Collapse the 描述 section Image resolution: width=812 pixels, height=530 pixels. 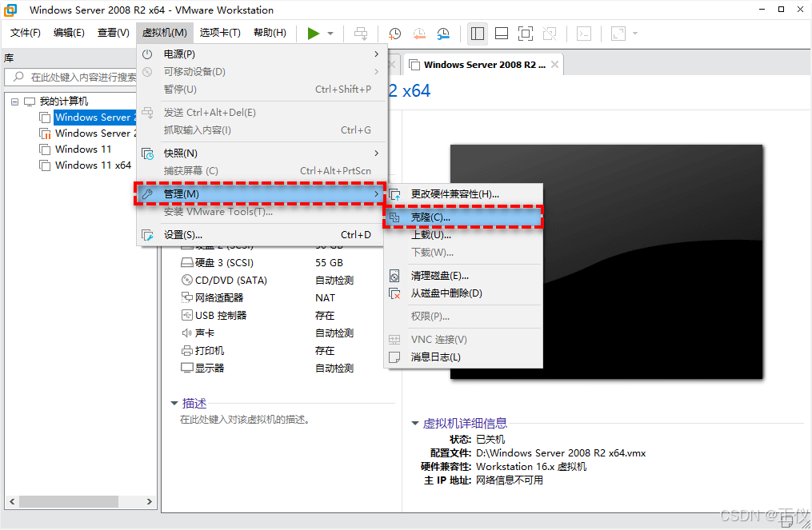click(174, 403)
